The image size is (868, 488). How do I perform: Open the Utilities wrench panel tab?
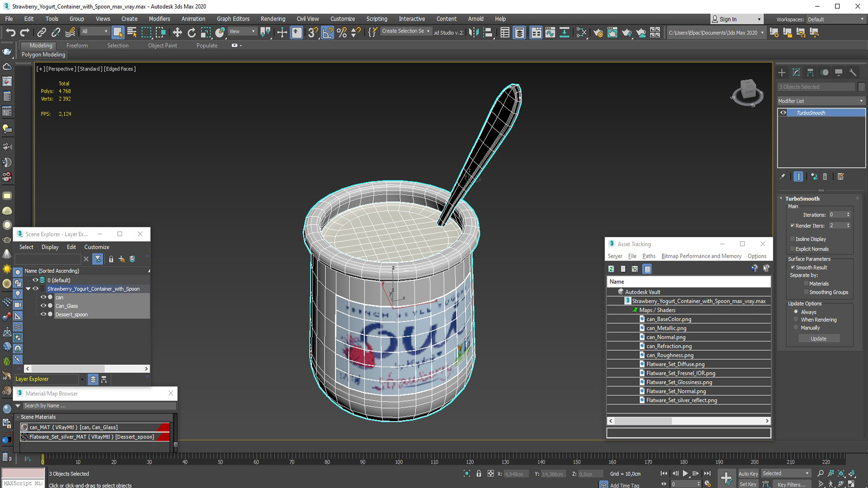853,72
